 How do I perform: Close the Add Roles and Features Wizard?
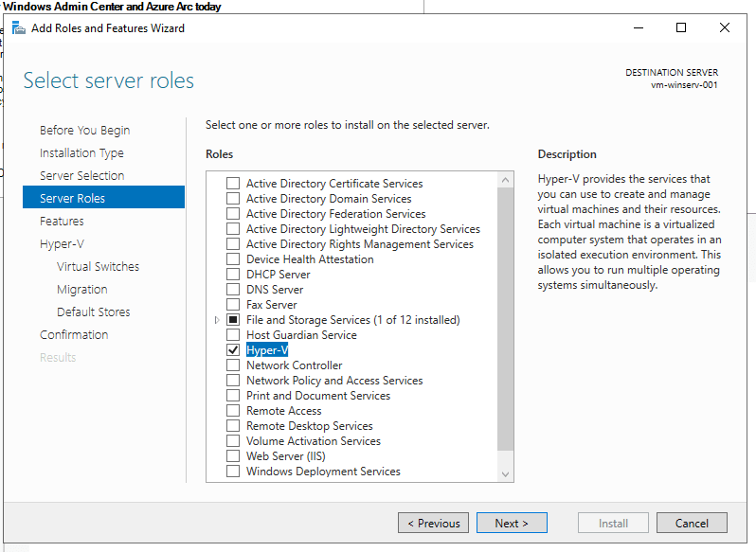coord(724,28)
